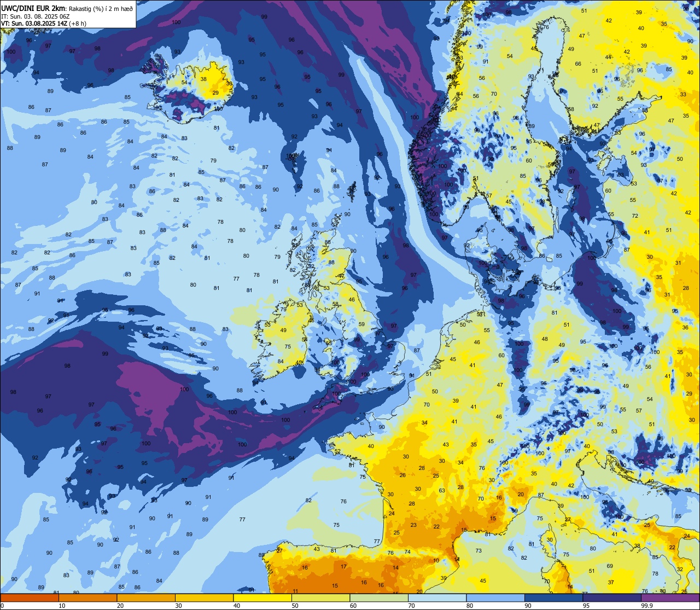Click the legend tick label "40"

[237, 606]
